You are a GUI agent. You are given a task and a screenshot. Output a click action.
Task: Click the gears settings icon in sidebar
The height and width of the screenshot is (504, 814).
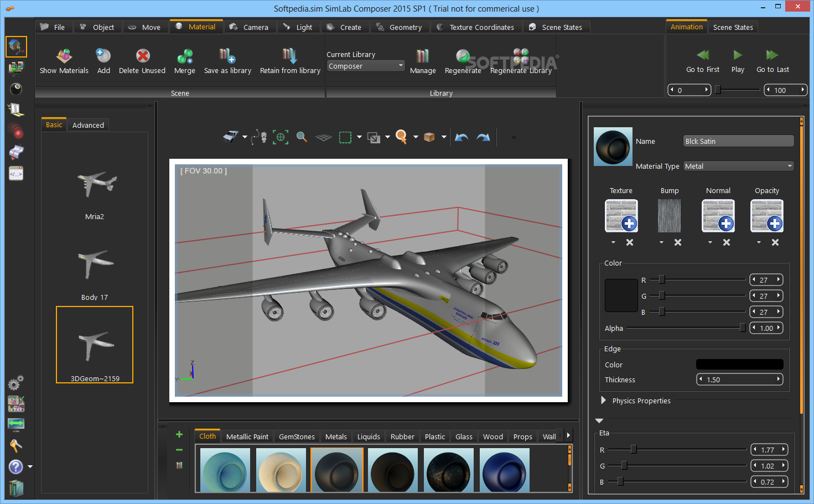tap(15, 383)
